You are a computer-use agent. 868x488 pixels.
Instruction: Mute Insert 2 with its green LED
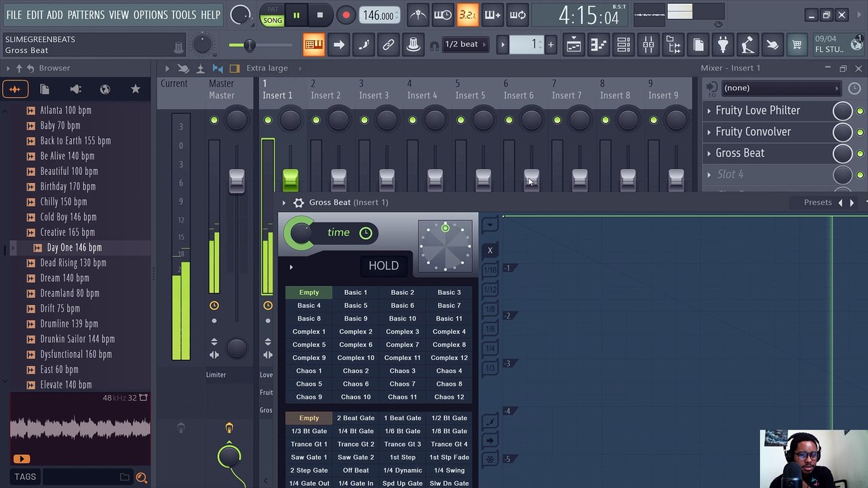[x=316, y=121]
